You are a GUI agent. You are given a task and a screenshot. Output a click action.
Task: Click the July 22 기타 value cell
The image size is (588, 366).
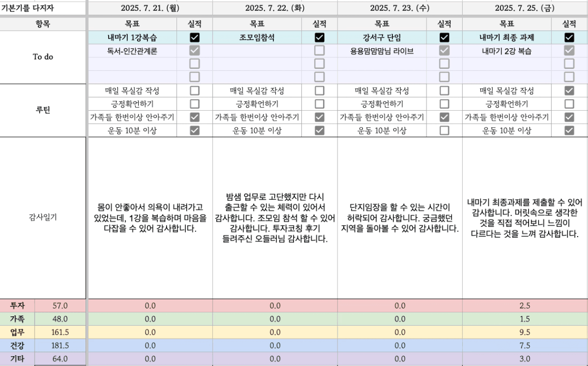tap(275, 359)
